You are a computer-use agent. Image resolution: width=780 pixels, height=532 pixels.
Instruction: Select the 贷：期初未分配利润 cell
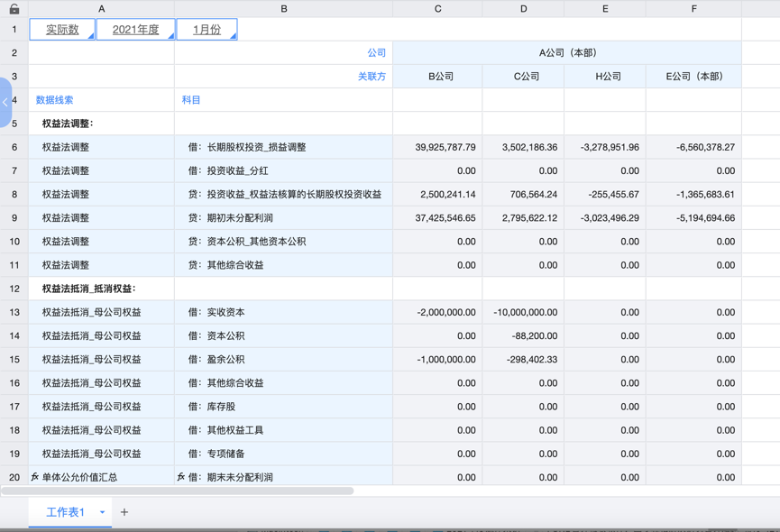(x=283, y=218)
